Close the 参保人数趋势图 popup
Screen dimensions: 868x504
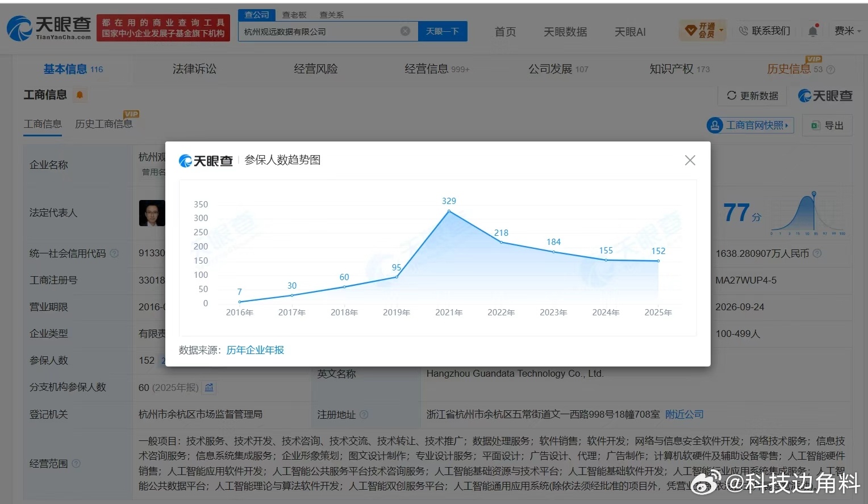pyautogui.click(x=690, y=160)
